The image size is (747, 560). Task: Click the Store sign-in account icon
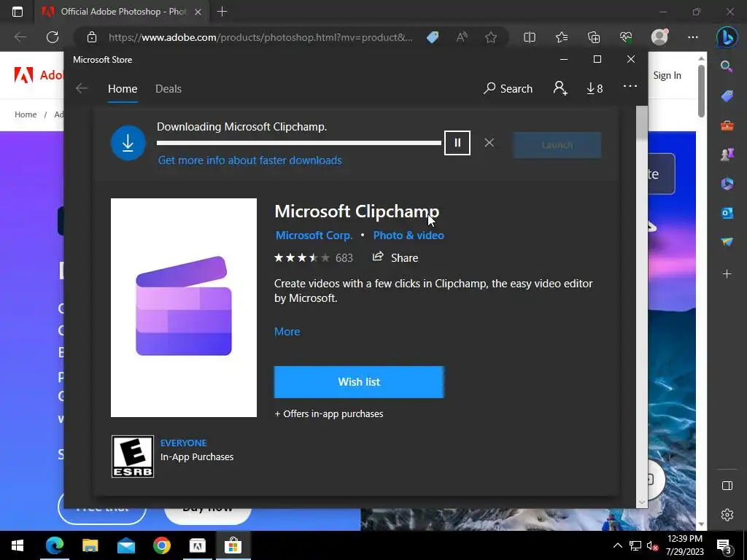pos(560,88)
